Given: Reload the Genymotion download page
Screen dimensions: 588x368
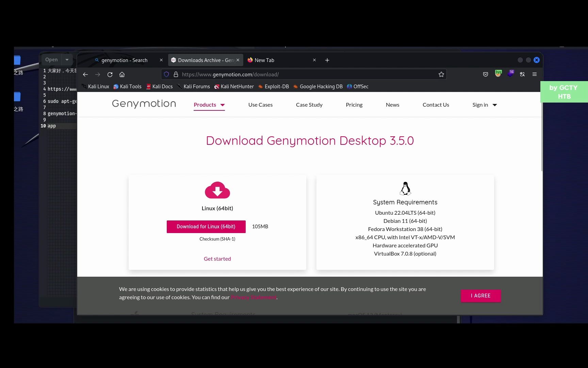Looking at the screenshot, I should (110, 74).
